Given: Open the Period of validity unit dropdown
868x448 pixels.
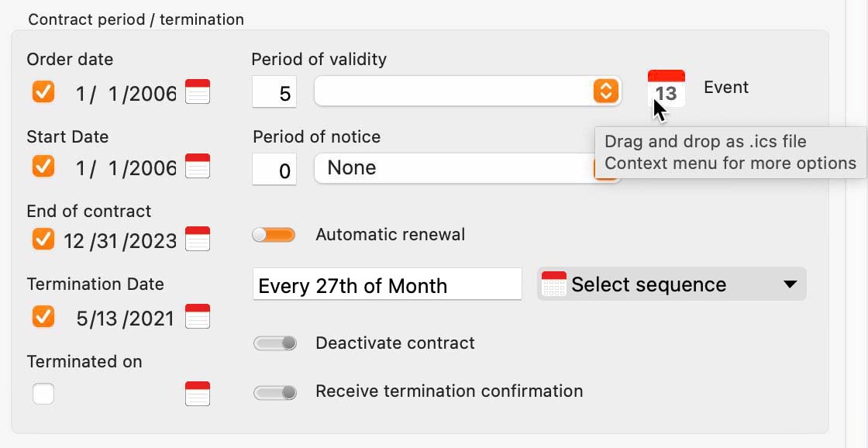Looking at the screenshot, I should [468, 91].
